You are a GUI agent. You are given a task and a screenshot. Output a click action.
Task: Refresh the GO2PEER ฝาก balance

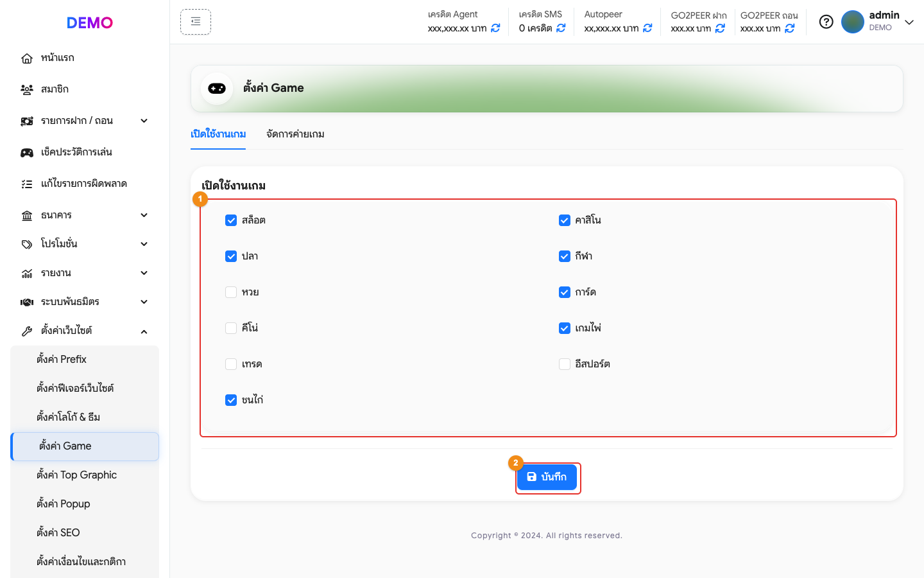click(x=720, y=28)
